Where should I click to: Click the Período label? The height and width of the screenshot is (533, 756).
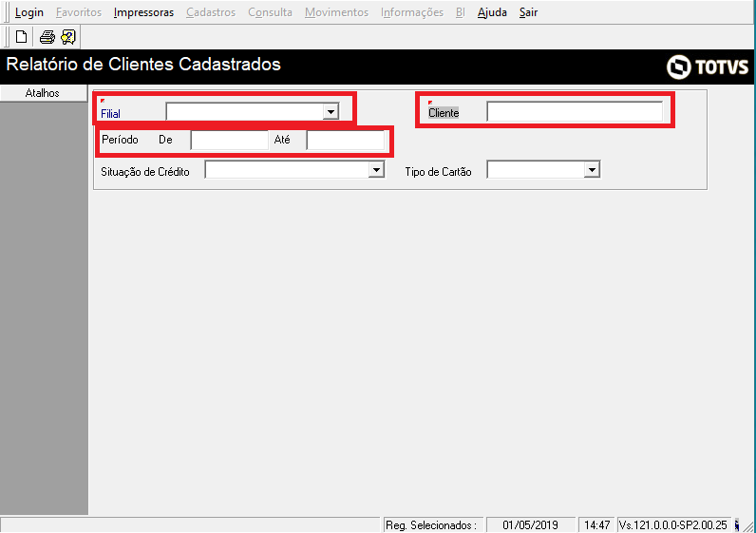click(x=120, y=140)
